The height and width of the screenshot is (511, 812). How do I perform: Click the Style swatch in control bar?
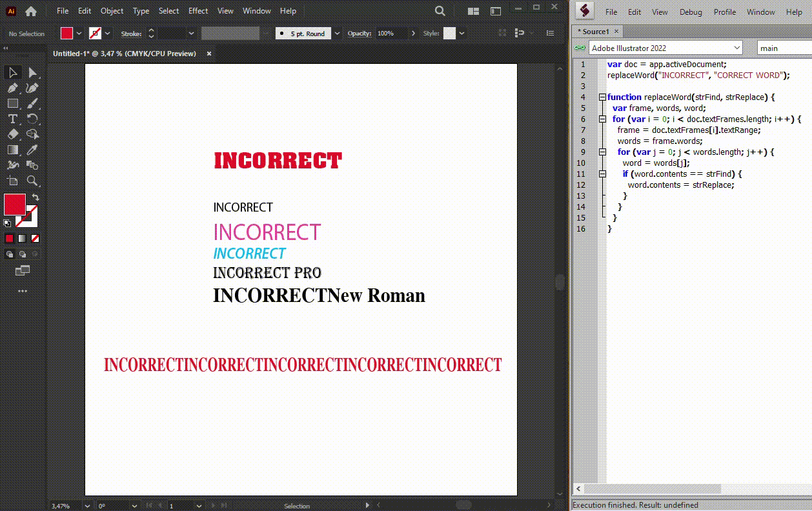pos(449,34)
